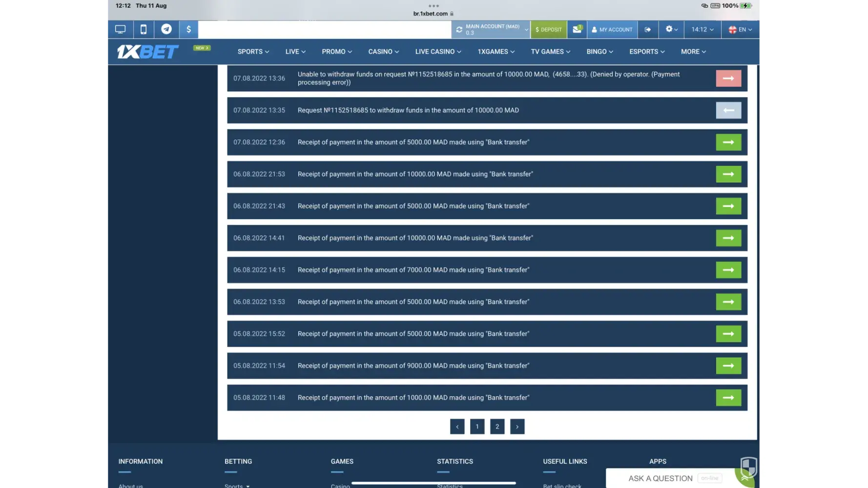868x488 pixels.
Task: Go to the next page arrow
Action: 517,427
